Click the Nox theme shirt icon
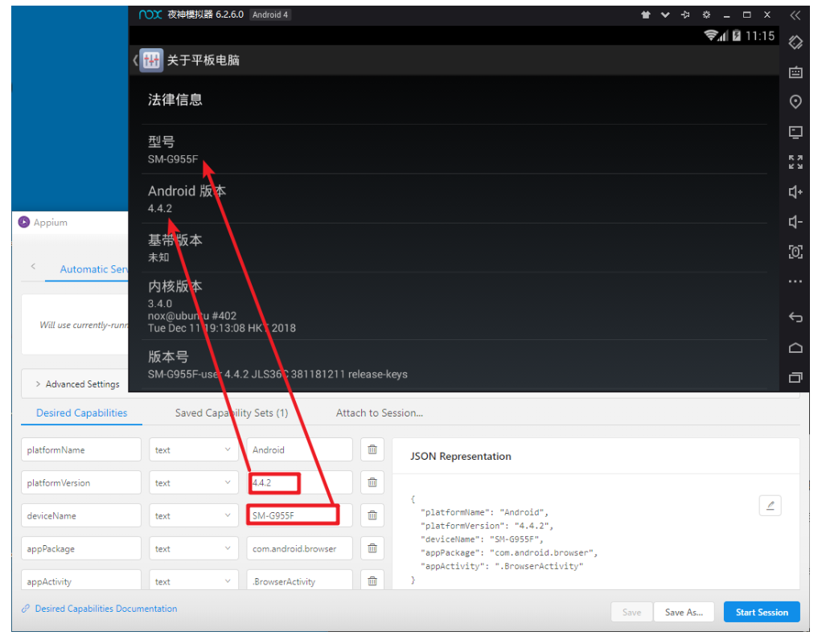The width and height of the screenshot is (822, 644). click(x=645, y=14)
